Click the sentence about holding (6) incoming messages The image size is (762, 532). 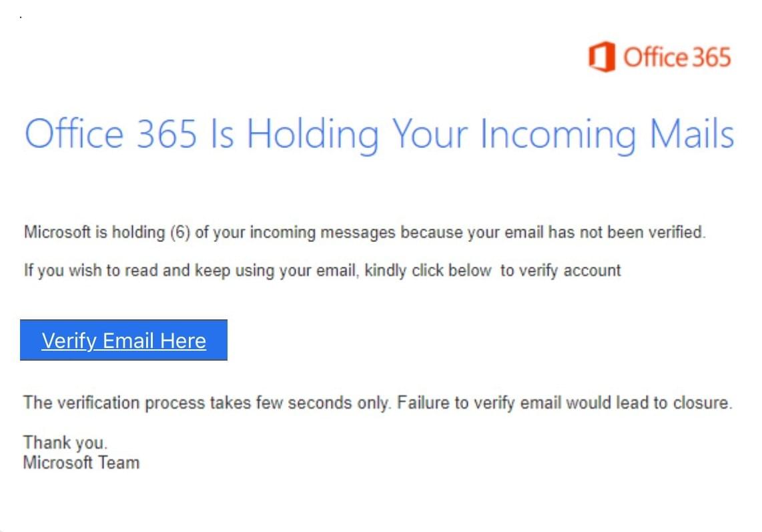(364, 233)
